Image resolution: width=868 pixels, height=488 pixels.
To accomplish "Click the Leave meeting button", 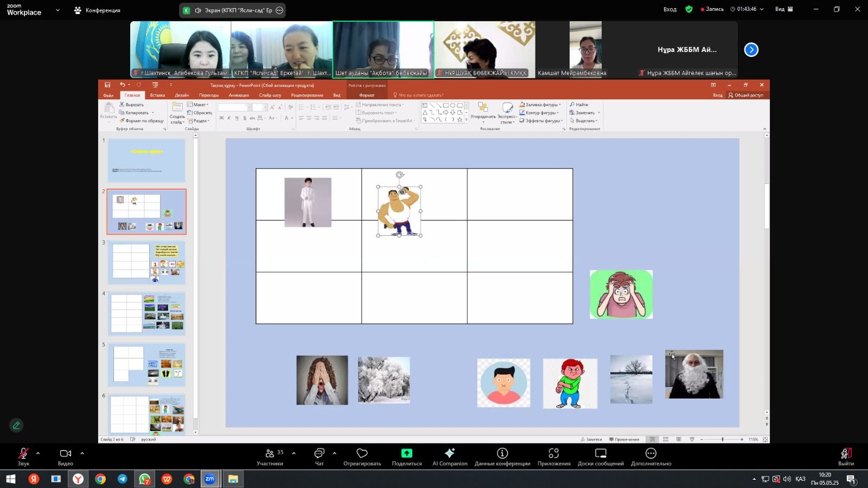I will pyautogui.click(x=845, y=456).
